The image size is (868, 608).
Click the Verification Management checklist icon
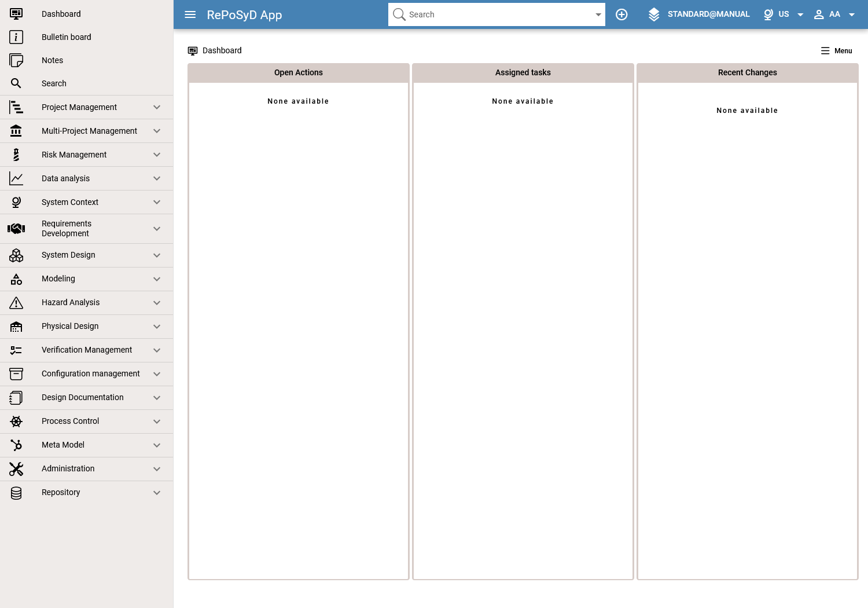point(16,350)
